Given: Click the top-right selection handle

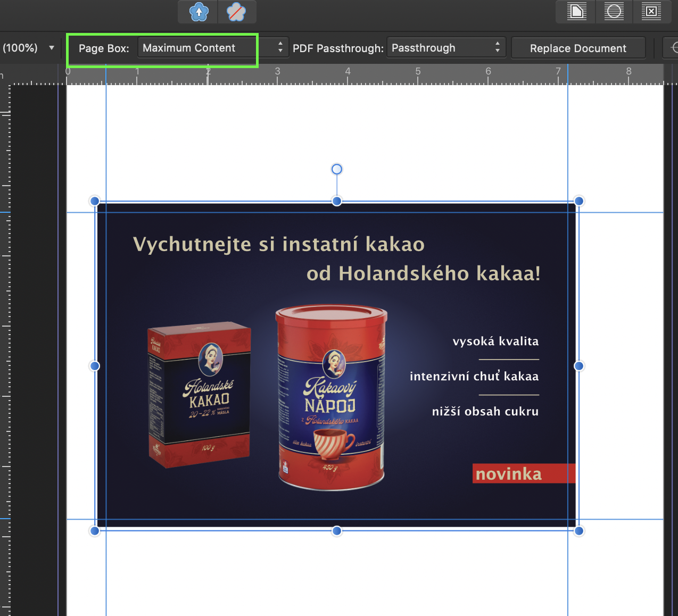Looking at the screenshot, I should pos(579,201).
